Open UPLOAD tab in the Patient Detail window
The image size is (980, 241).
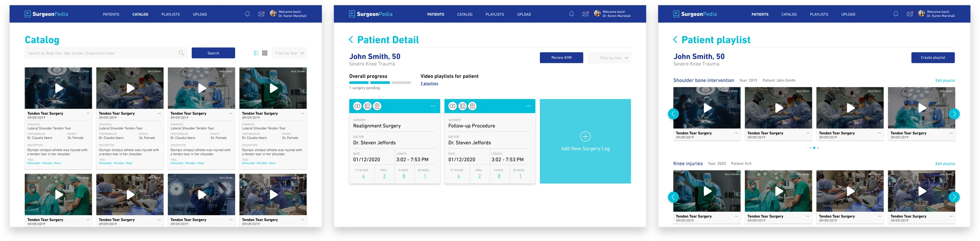(x=524, y=14)
